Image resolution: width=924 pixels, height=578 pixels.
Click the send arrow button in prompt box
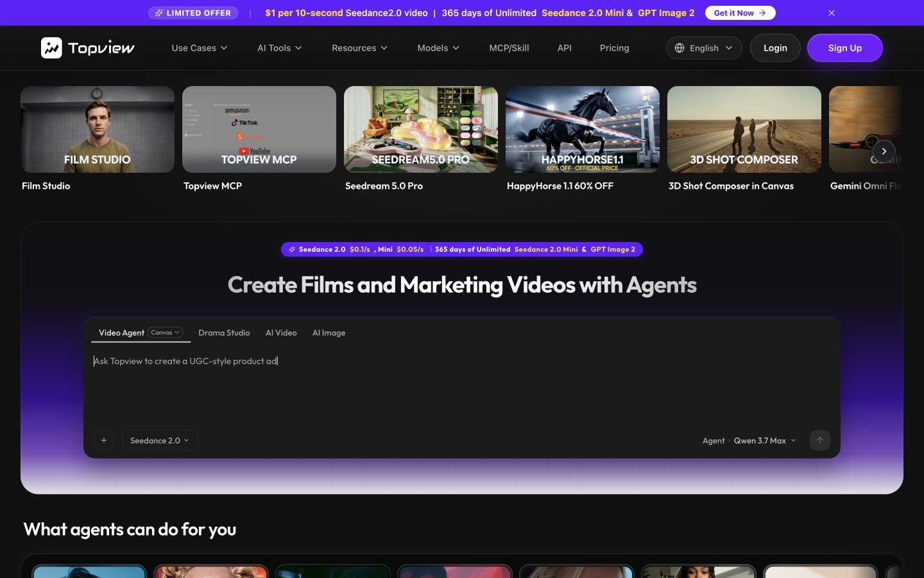pyautogui.click(x=820, y=441)
